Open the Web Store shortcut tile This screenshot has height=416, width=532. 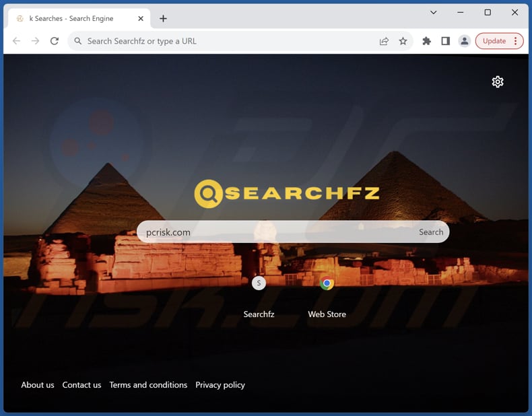[327, 297]
